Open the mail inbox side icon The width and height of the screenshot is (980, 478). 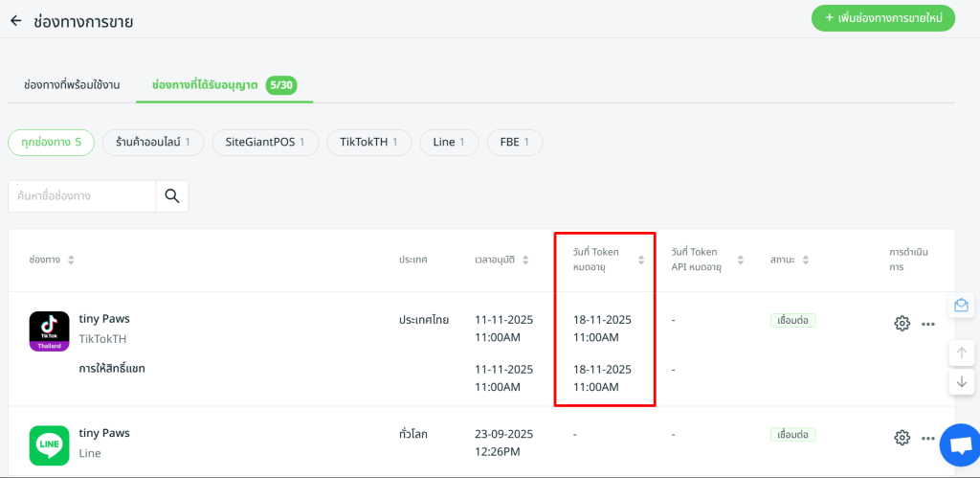[961, 306]
